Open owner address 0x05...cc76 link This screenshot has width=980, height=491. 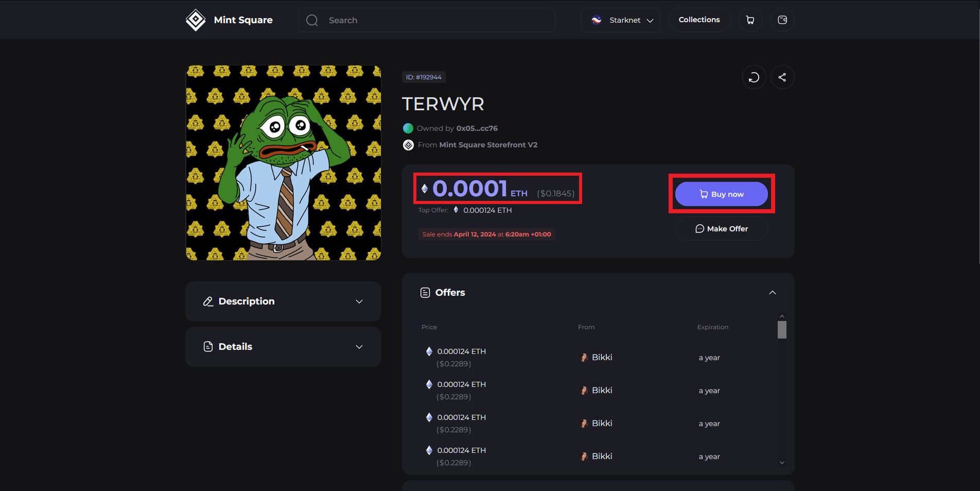coord(477,128)
